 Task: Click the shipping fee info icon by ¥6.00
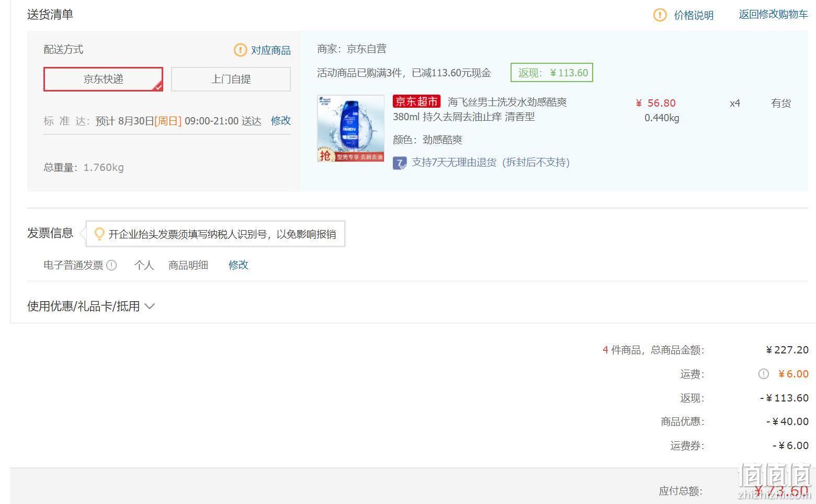tap(764, 374)
